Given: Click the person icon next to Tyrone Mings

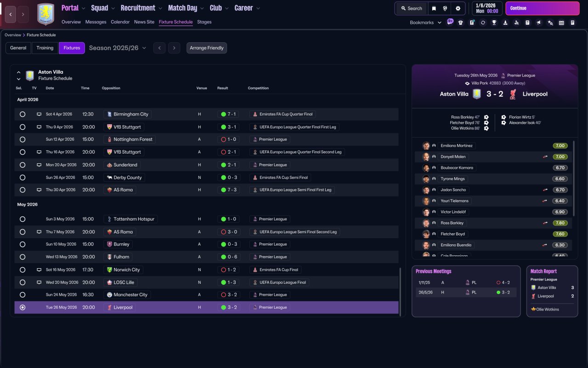Looking at the screenshot, I should [434, 179].
